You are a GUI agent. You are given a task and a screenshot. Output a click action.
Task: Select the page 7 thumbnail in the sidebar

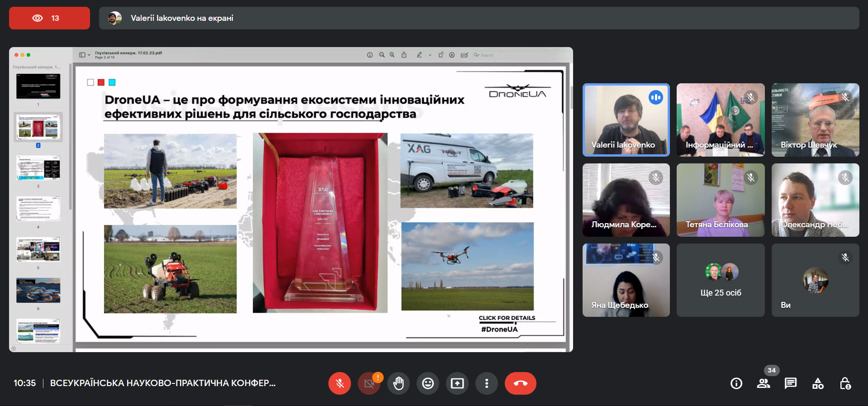(x=38, y=331)
